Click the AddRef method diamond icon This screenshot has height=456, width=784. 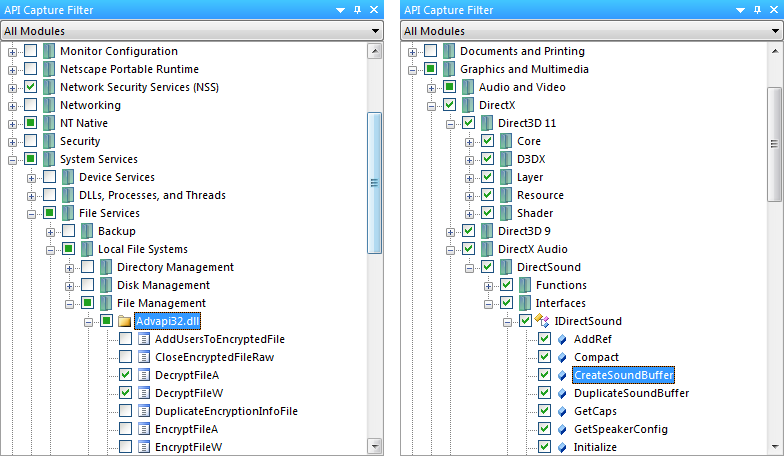tap(562, 340)
